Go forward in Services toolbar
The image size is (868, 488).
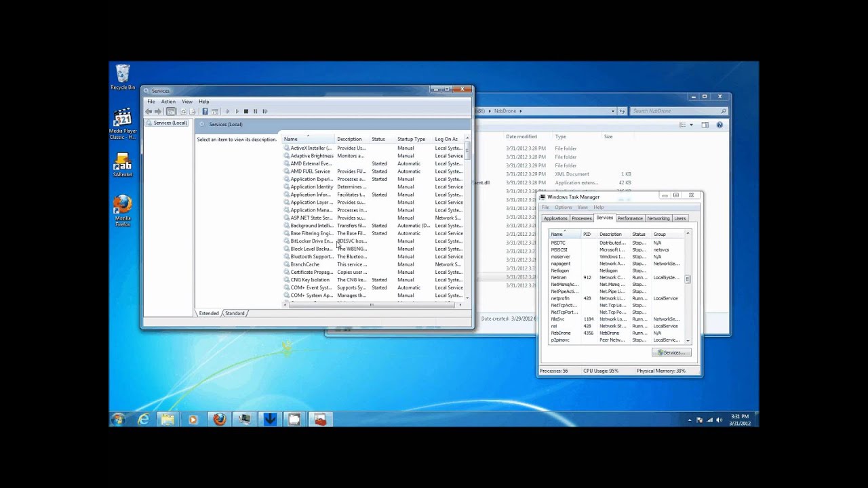coord(157,111)
